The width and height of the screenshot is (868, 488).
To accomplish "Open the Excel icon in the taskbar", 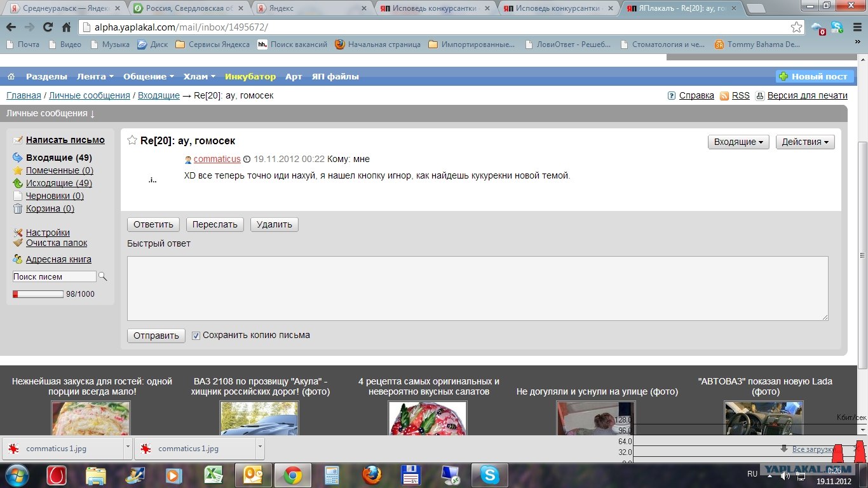I will point(212,475).
